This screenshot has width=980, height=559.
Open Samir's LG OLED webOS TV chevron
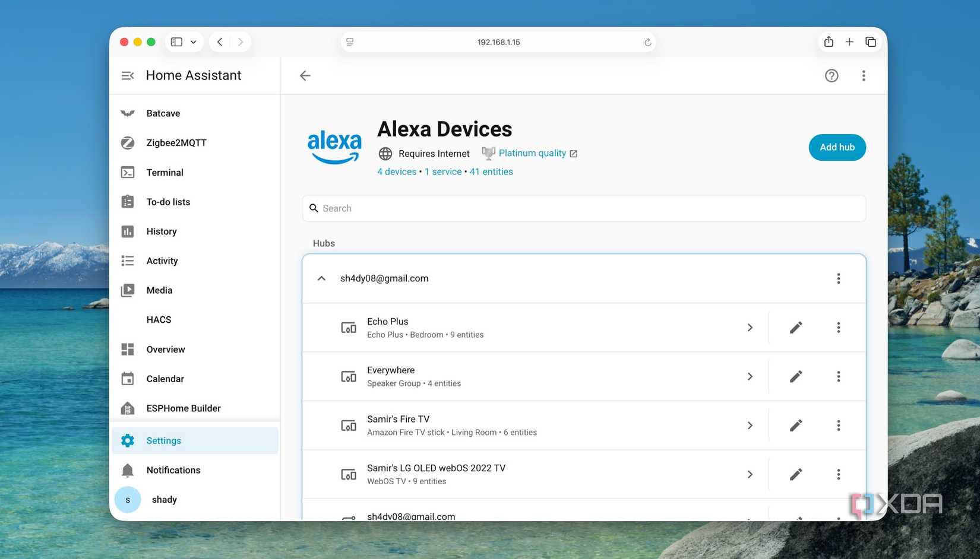pyautogui.click(x=750, y=474)
